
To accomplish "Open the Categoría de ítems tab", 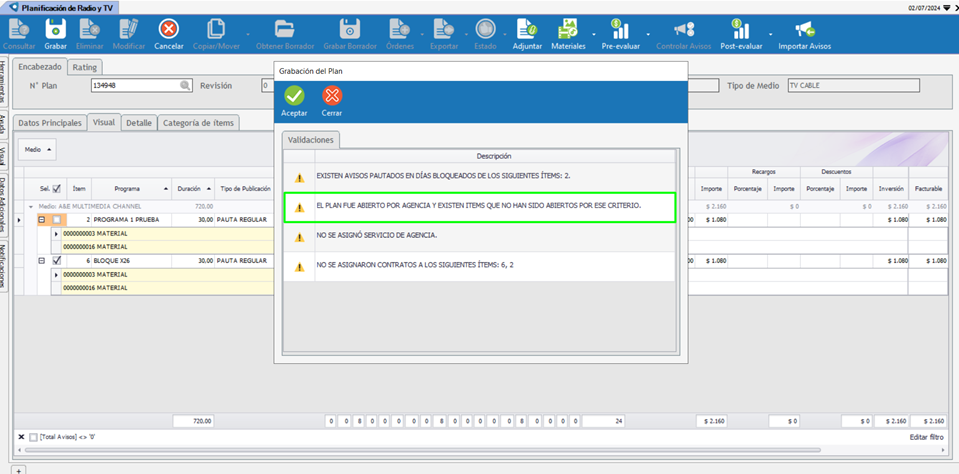I will [x=198, y=123].
